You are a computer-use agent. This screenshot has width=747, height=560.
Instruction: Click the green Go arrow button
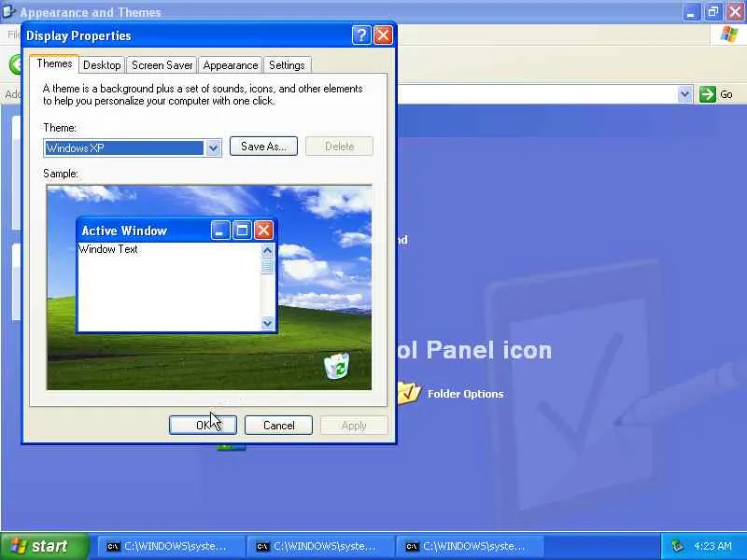click(x=708, y=94)
